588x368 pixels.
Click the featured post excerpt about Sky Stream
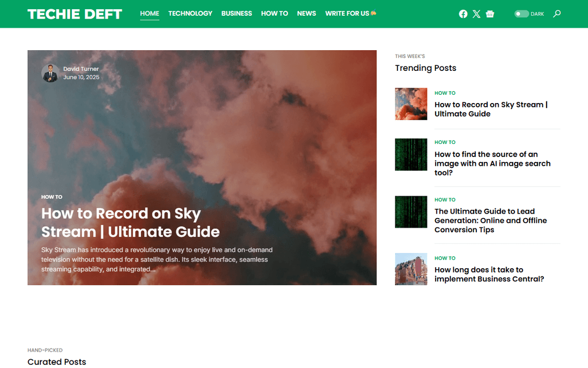point(157,260)
